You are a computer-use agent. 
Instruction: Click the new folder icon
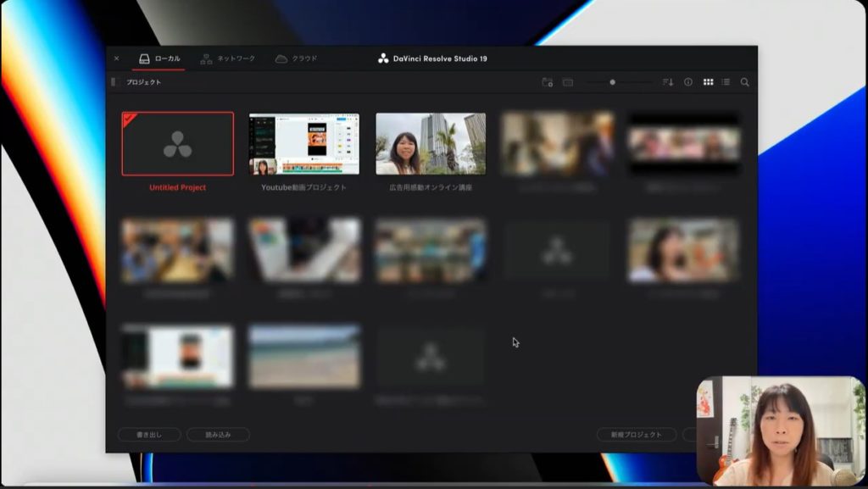pos(547,82)
